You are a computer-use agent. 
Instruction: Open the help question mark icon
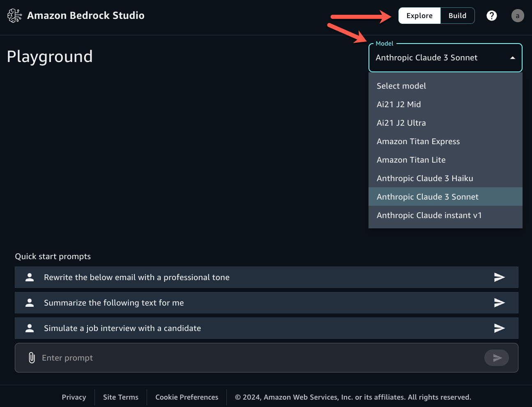tap(492, 16)
